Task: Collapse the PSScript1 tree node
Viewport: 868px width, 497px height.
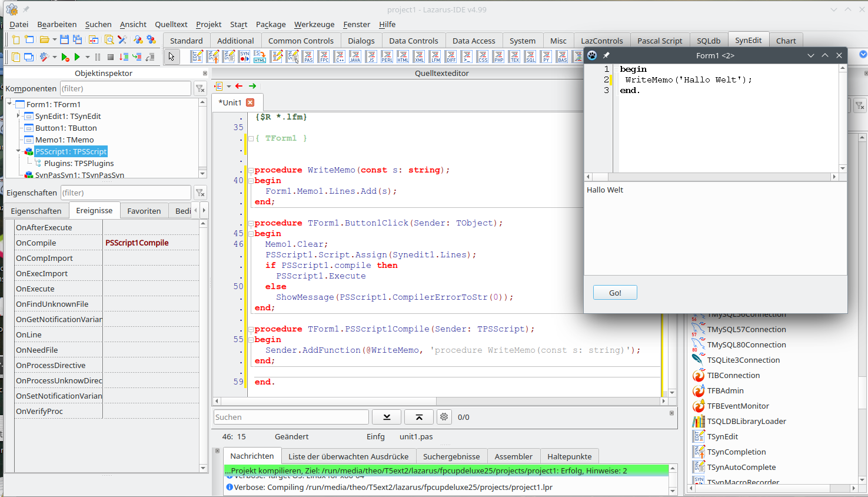Action: (x=18, y=151)
